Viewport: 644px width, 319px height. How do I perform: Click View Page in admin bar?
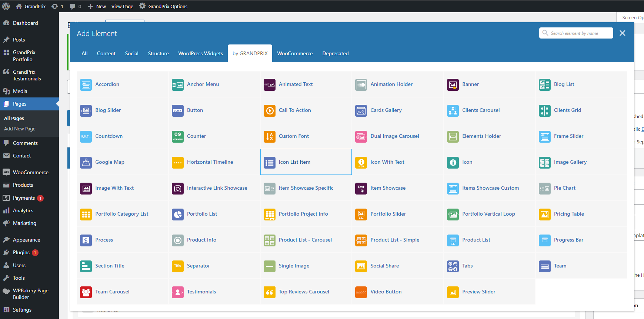point(122,6)
